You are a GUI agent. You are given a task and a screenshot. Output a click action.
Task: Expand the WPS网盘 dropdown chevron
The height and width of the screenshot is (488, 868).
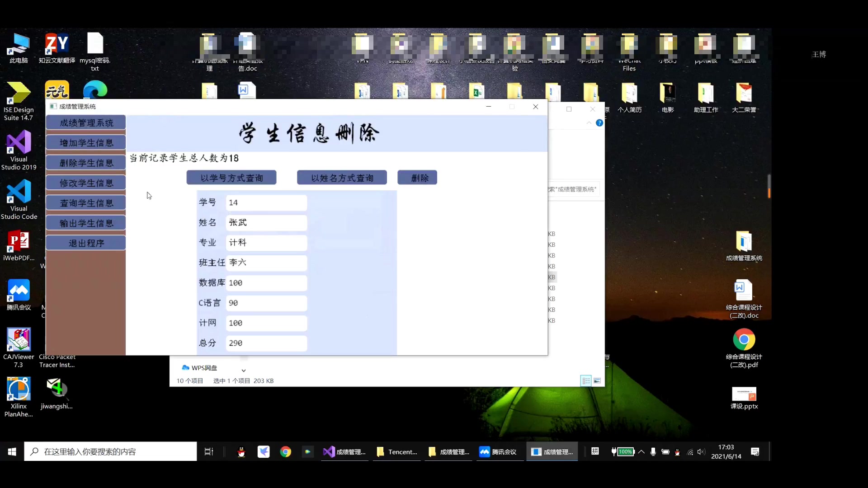click(x=244, y=370)
